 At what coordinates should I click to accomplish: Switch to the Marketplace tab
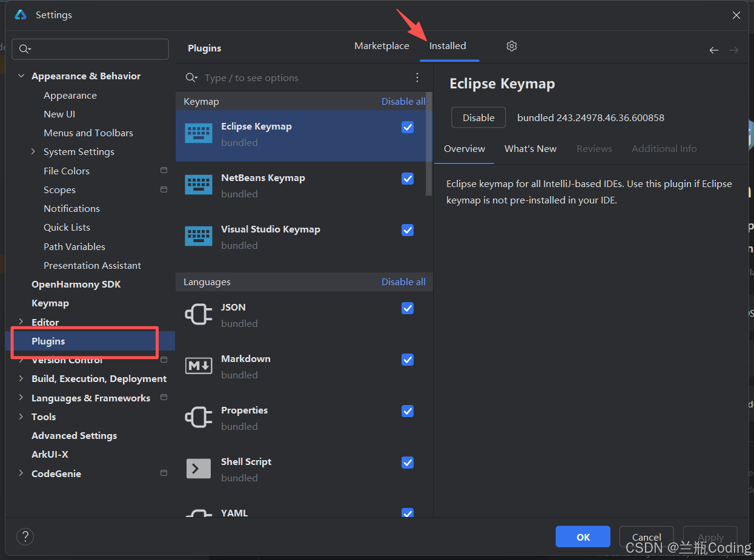(382, 46)
